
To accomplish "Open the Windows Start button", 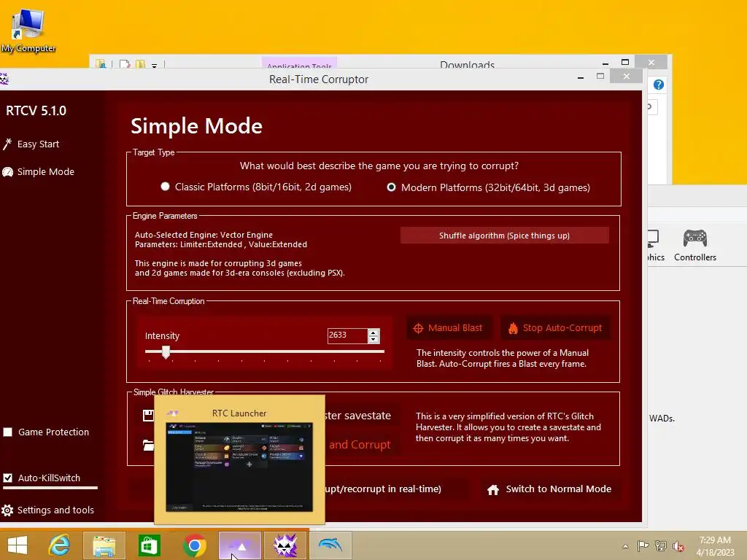I will 18,545.
